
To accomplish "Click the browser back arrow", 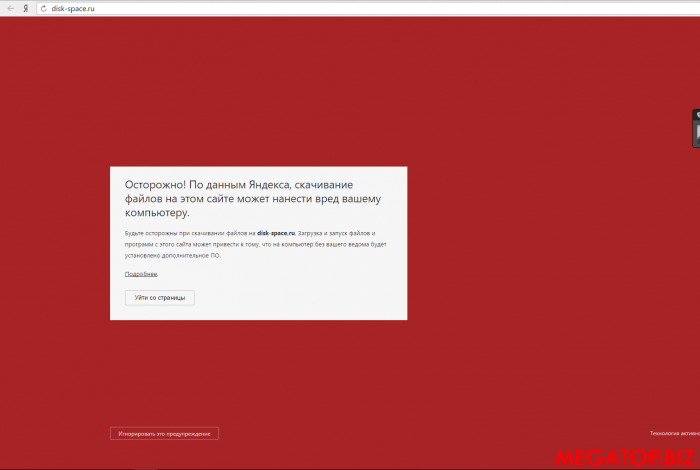I will point(10,8).
